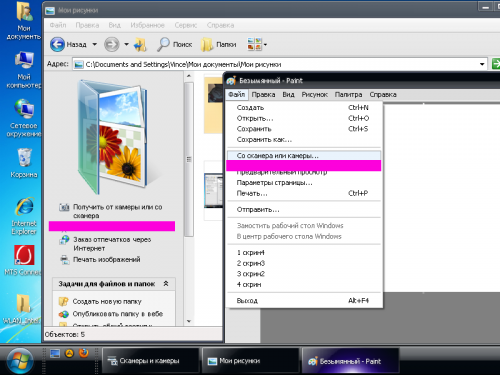The image size is (500, 375).
Task: Open Сервис menu in Explorer
Action: [x=186, y=25]
